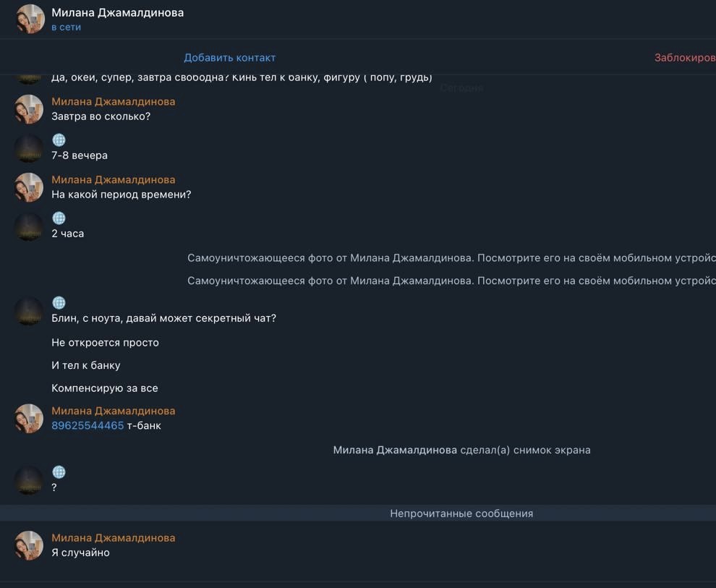Click dark avatar beside '7-8 вечера' message
This screenshot has width=716, height=588.
tap(30, 148)
